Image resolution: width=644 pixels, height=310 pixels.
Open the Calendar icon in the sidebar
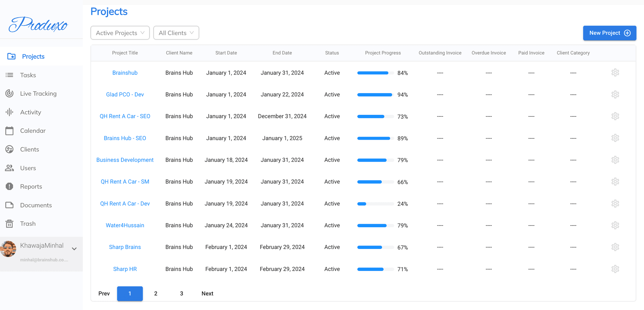9,131
